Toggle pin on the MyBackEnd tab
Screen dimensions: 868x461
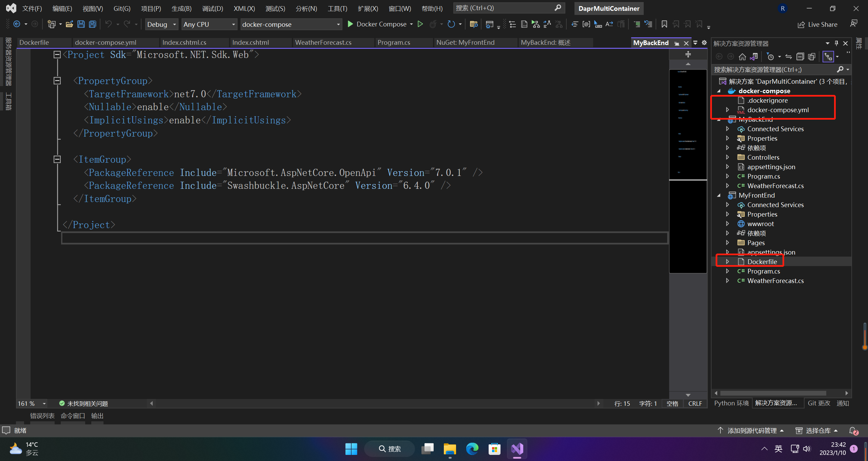[x=677, y=43]
